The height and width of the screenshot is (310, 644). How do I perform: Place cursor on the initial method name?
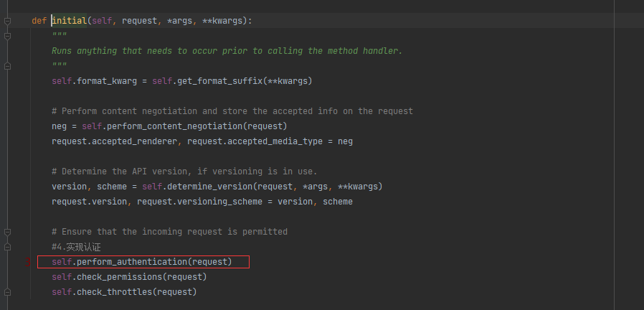click(69, 21)
